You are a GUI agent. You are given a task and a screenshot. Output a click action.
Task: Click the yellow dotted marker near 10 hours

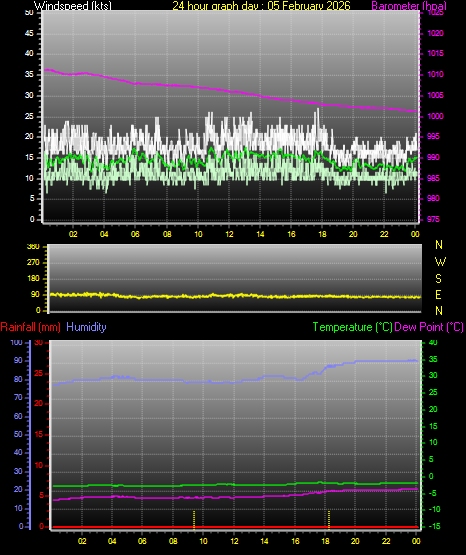(x=194, y=520)
